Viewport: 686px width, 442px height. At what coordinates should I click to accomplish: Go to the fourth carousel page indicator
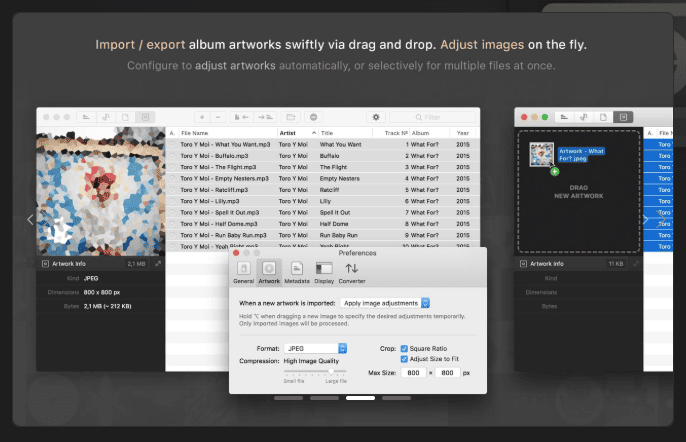(396, 398)
